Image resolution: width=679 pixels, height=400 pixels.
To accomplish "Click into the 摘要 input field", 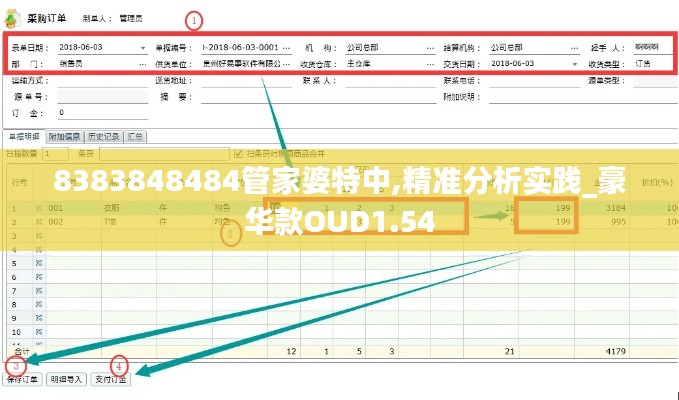I will [319, 97].
